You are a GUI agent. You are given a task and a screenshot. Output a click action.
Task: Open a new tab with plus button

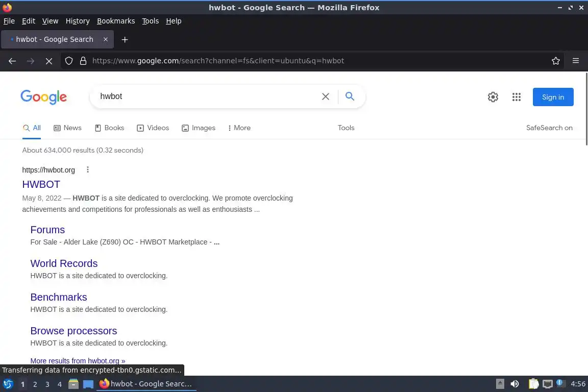tap(125, 39)
